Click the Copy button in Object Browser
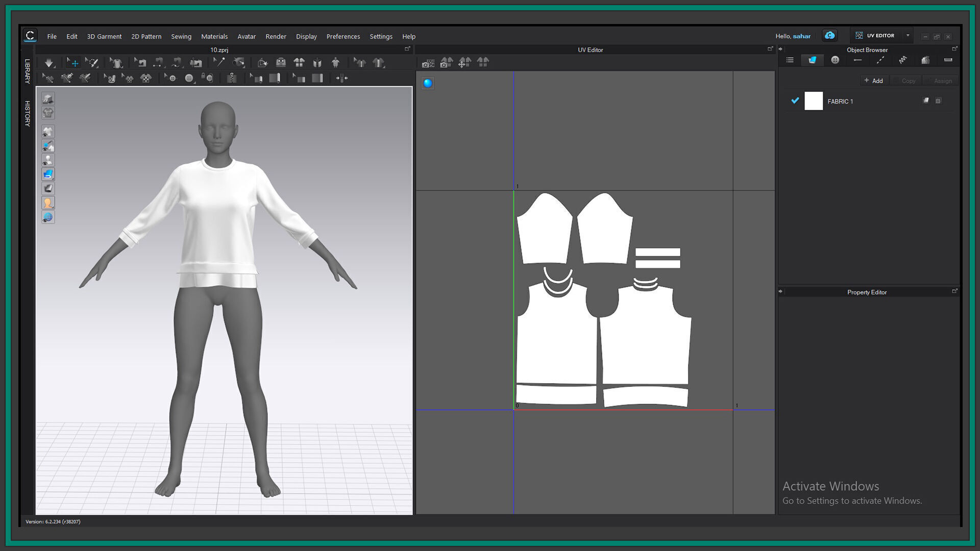 click(x=905, y=81)
